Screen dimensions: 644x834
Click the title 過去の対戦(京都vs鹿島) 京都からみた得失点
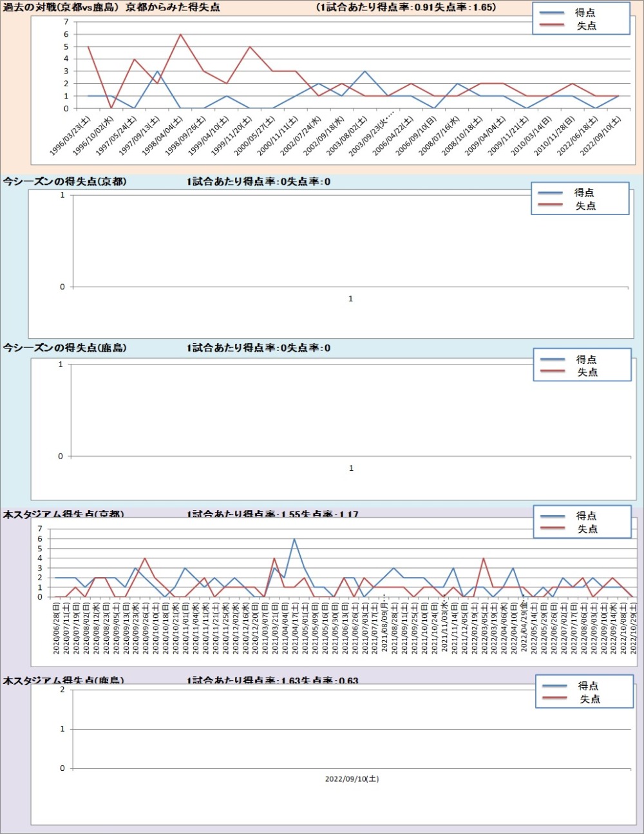pos(111,7)
